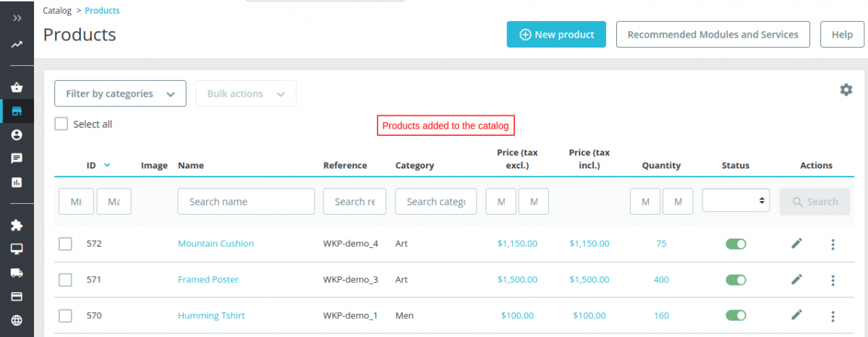
Task: Open the Orders basket sidebar icon
Action: (17, 88)
